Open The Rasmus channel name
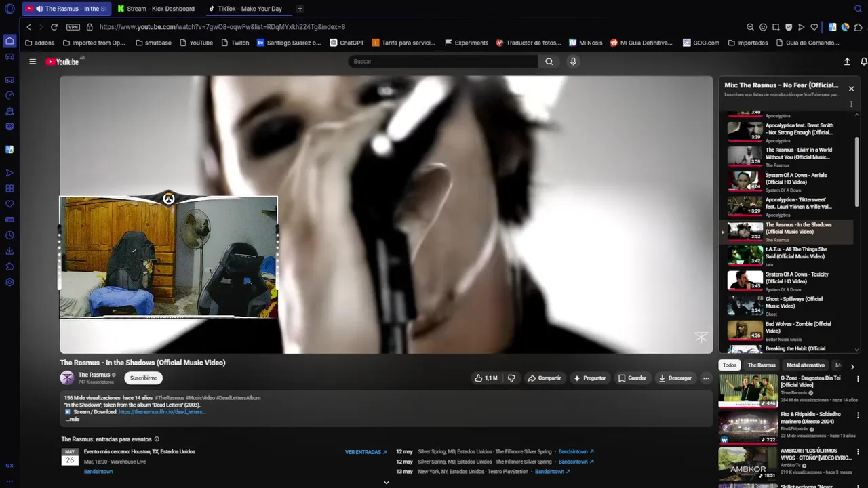Image resolution: width=868 pixels, height=488 pixels. tap(94, 375)
